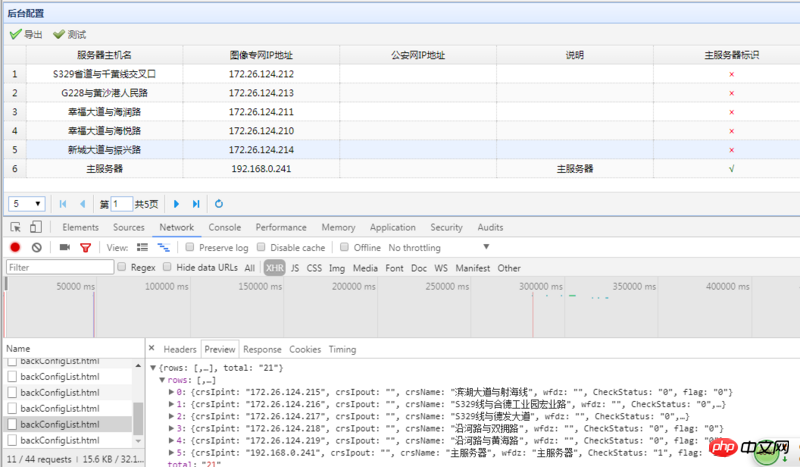Expand JSON row 0 with 172.26.124.215
Image resolution: width=800 pixels, height=467 pixels.
171,392
